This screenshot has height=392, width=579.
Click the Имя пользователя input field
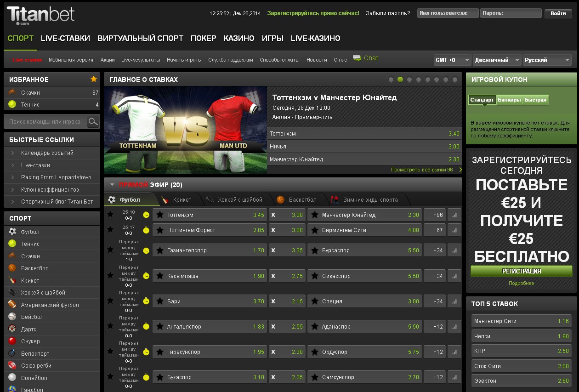click(448, 13)
